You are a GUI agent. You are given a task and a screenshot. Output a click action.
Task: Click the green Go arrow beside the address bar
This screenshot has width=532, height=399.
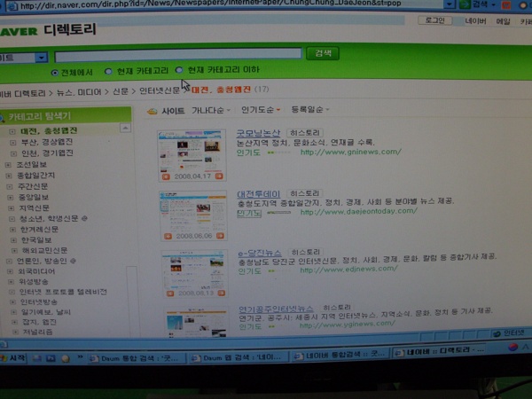pyautogui.click(x=465, y=4)
